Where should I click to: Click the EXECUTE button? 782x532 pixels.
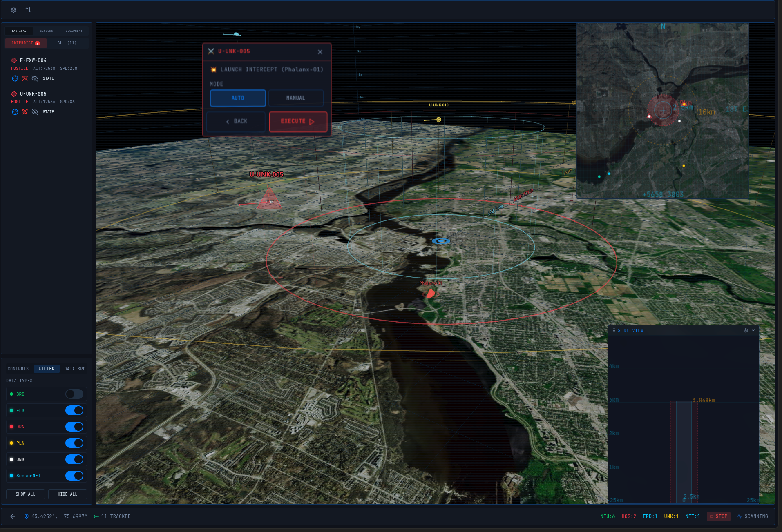(x=298, y=121)
